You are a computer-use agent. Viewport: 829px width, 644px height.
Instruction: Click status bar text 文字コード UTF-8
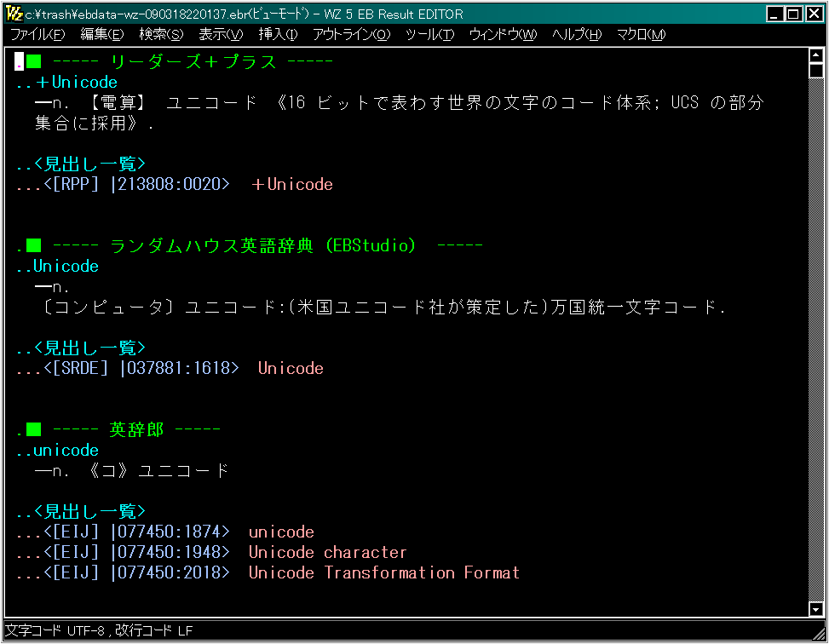point(55,630)
